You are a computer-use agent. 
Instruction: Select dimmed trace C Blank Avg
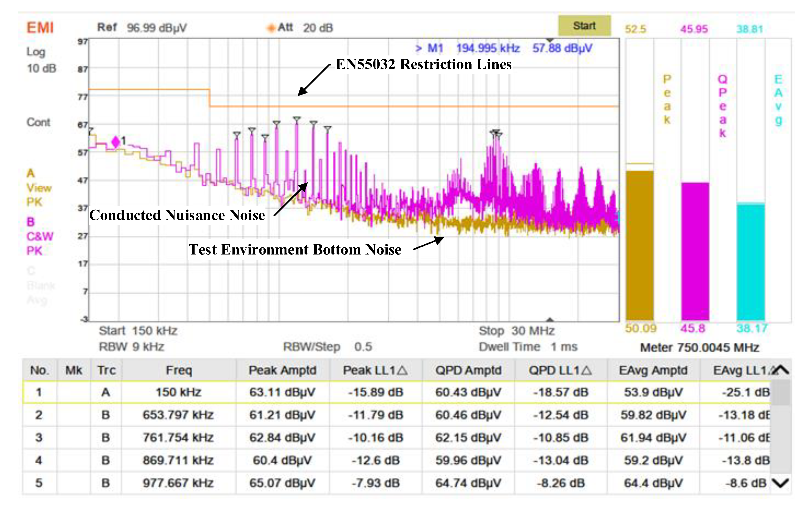pos(40,285)
